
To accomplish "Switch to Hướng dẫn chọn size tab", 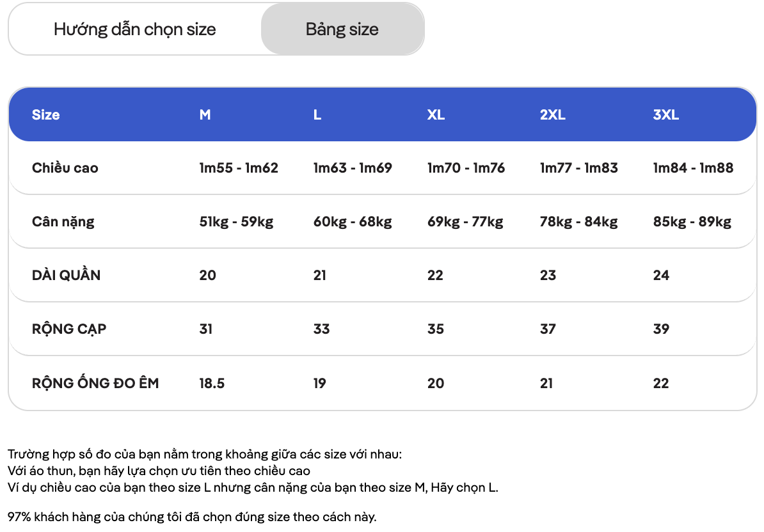I will [x=135, y=29].
